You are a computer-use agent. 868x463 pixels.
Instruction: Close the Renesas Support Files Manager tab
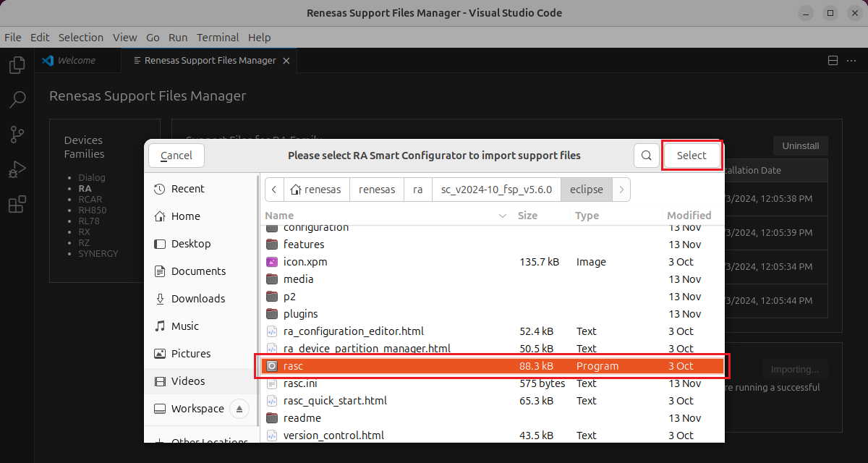point(286,61)
